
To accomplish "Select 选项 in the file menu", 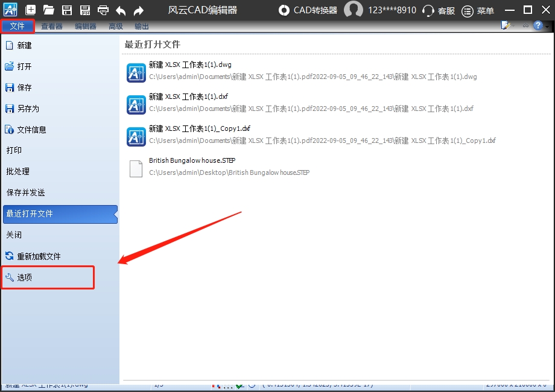I will 25,277.
